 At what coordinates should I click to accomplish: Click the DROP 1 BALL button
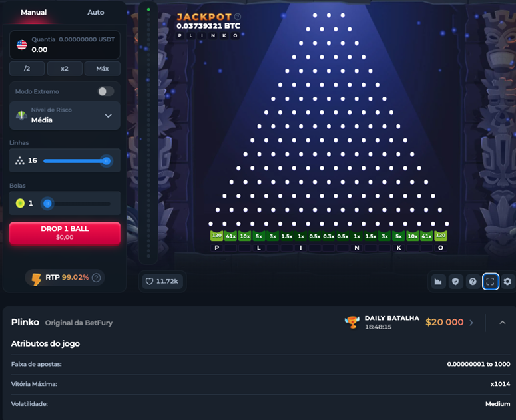click(x=65, y=233)
